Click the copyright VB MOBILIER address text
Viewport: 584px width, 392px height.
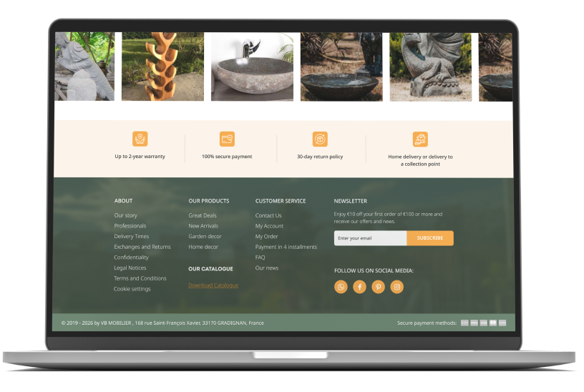(162, 323)
